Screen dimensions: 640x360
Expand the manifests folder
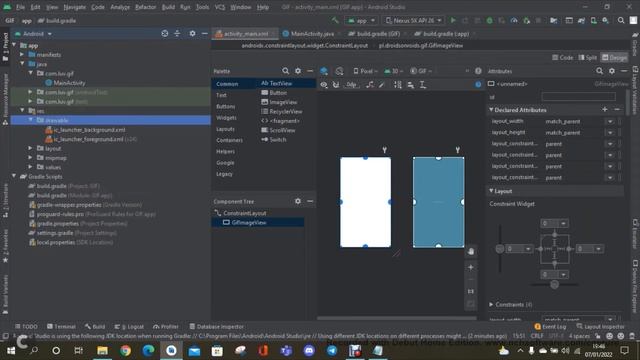click(x=22, y=54)
